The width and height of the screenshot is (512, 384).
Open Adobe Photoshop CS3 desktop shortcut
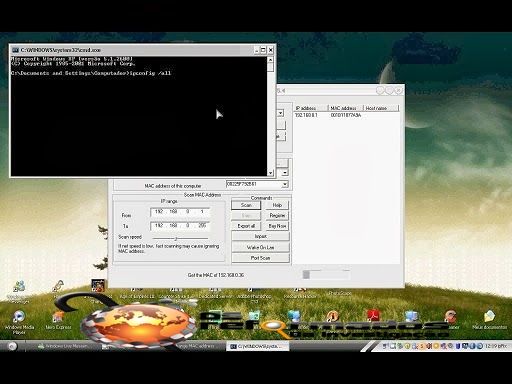tap(254, 296)
